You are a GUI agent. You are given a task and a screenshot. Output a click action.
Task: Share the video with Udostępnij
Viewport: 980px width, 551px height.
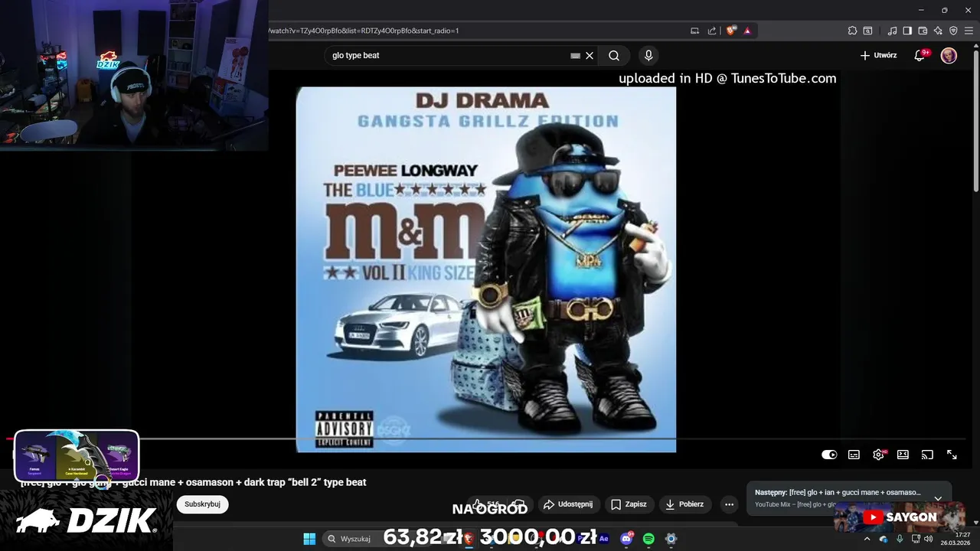pyautogui.click(x=567, y=504)
